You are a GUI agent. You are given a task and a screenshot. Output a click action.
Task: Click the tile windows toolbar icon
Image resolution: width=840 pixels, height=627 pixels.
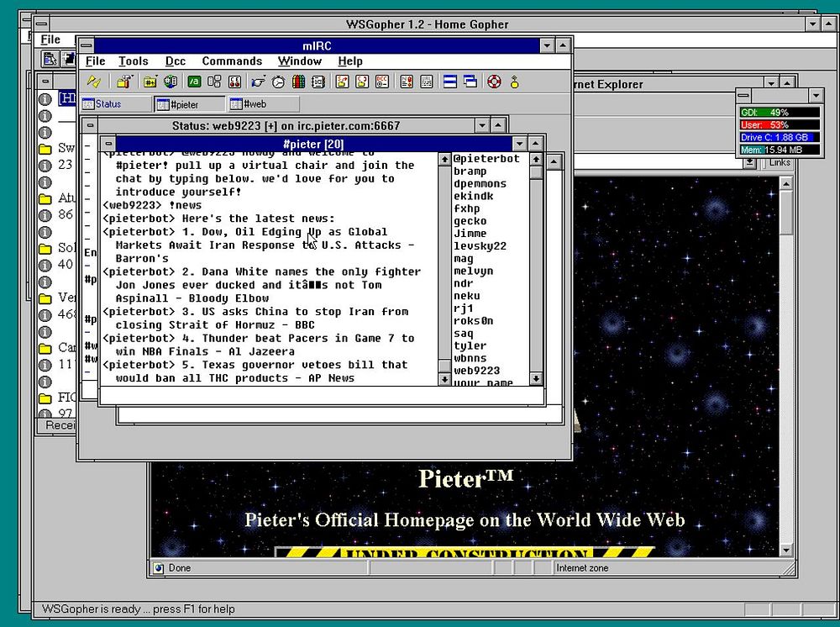click(449, 82)
